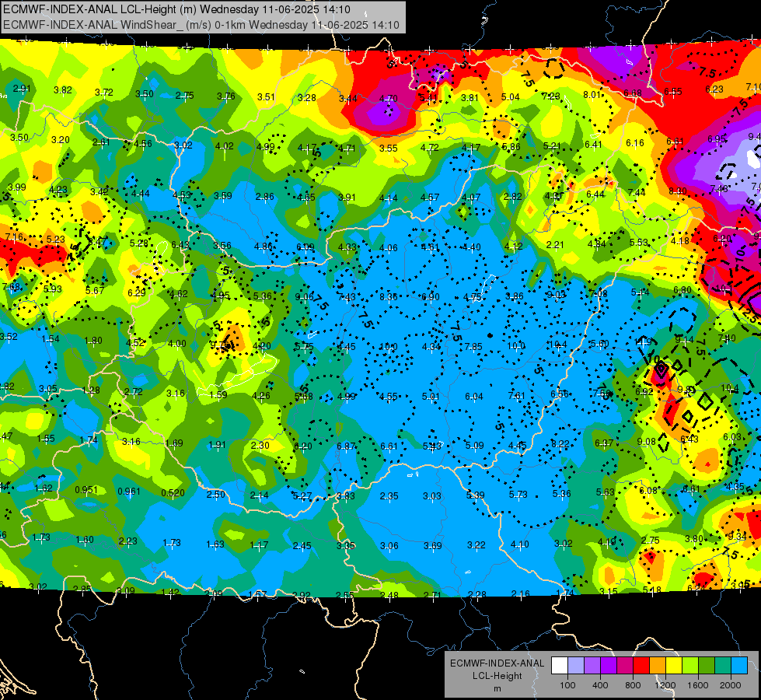Click the grid value 2.86
This screenshot has width=761, height=700.
coord(265,197)
